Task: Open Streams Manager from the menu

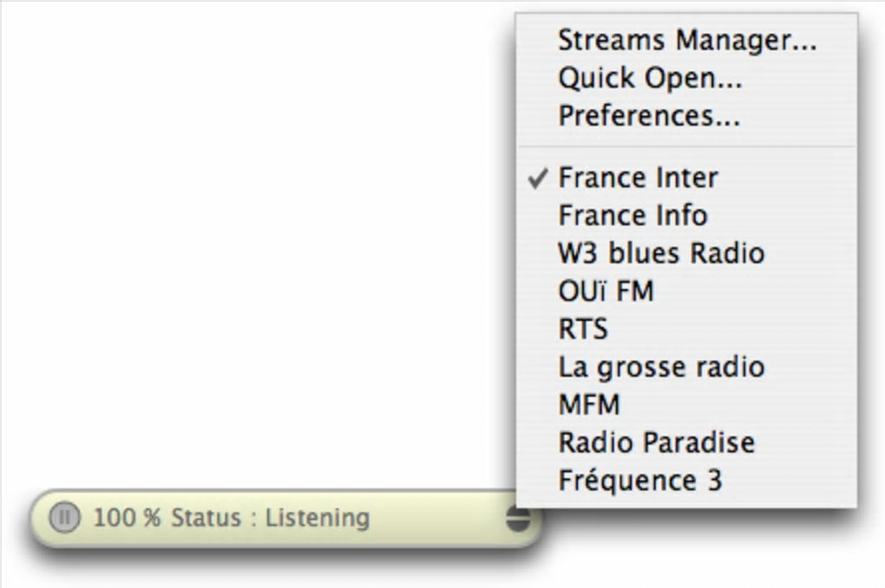Action: pos(686,40)
